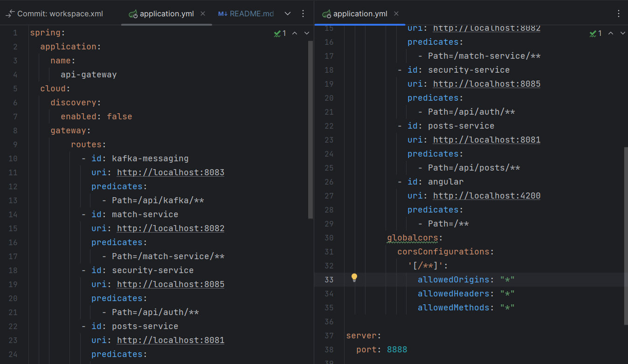Click 'globalcors:' key on line 30
628x364 pixels.
415,238
